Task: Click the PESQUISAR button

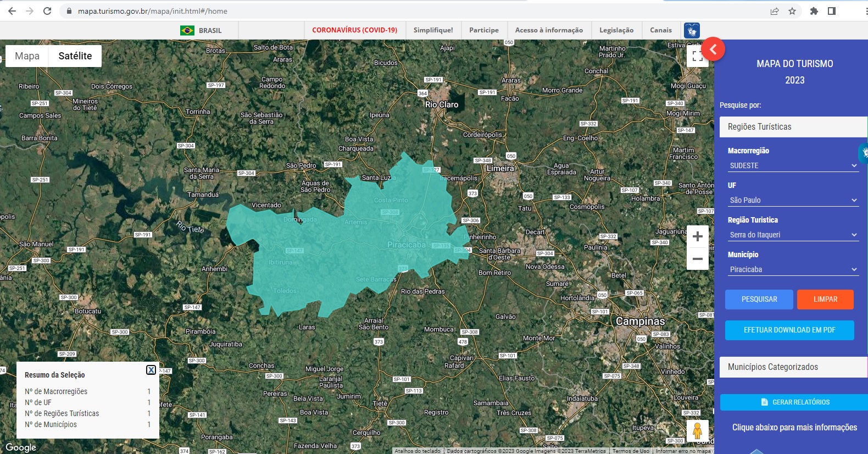Action: coord(759,300)
